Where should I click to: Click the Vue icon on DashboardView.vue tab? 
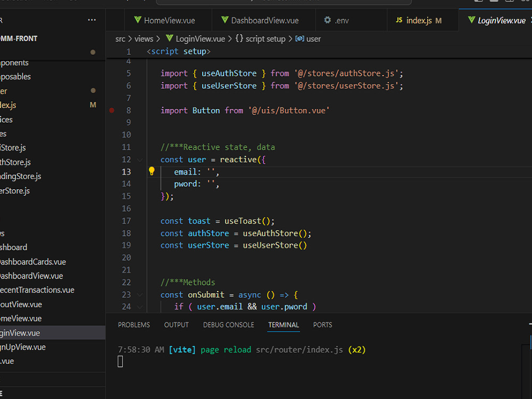[x=225, y=20]
